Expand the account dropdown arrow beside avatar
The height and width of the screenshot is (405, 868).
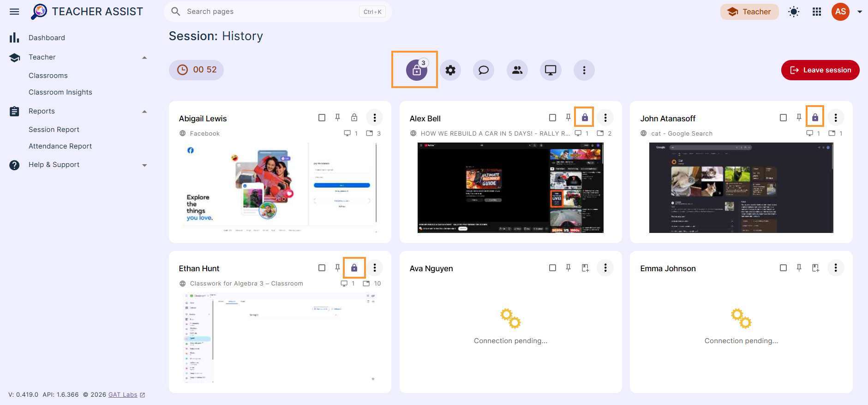[860, 12]
